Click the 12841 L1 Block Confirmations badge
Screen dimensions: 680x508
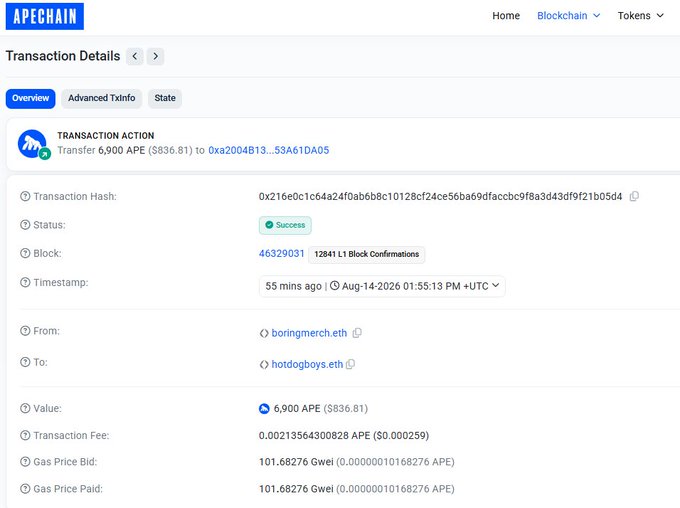click(366, 254)
